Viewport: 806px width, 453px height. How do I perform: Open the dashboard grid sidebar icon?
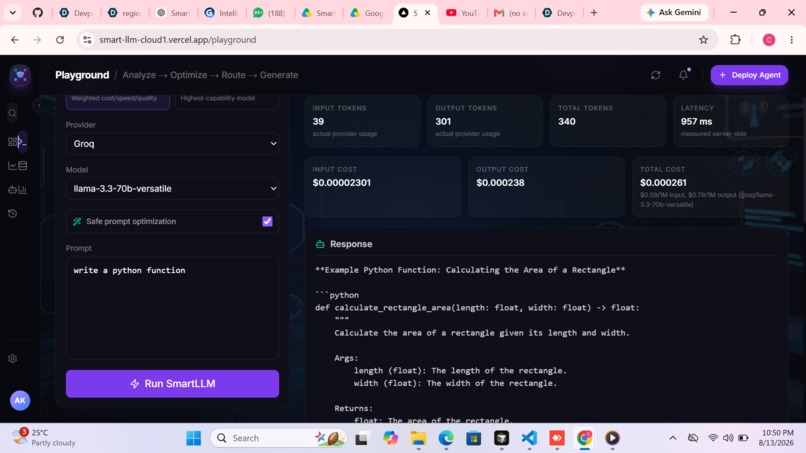[x=12, y=142]
